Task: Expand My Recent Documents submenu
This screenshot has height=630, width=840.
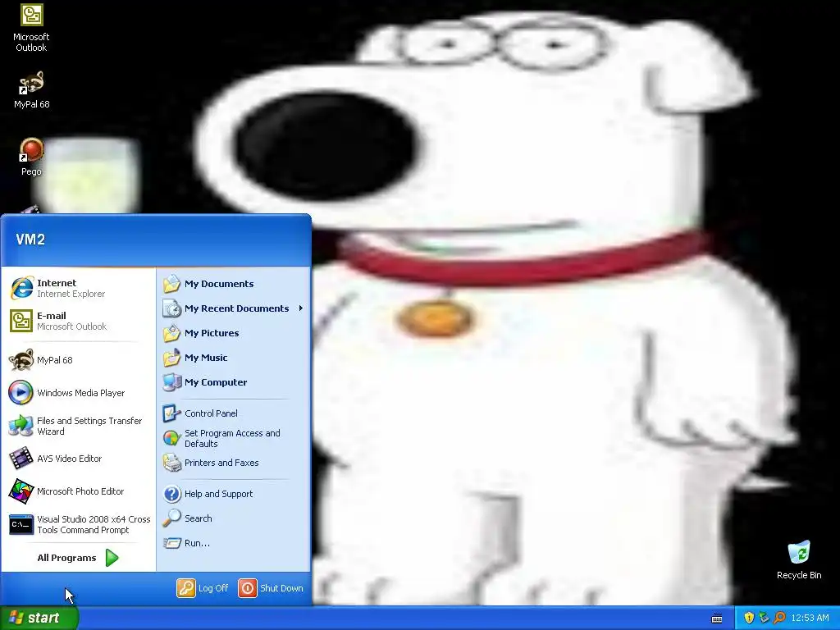Action: (x=234, y=308)
